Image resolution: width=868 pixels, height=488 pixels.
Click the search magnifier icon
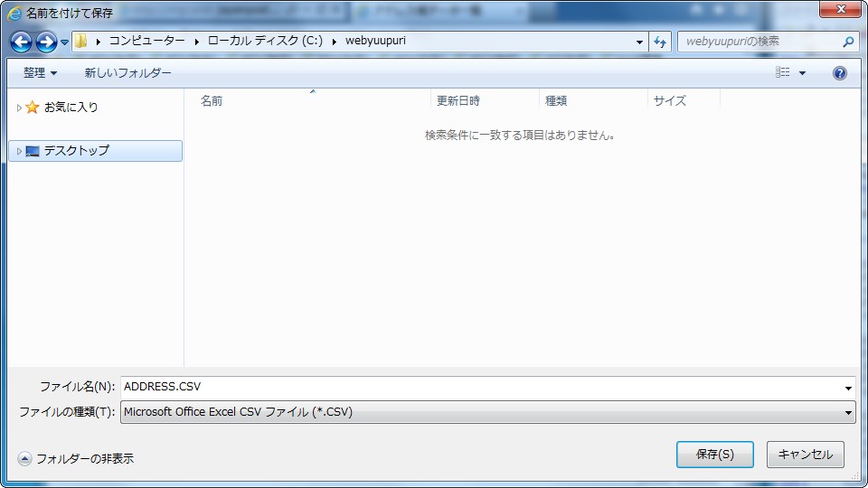[x=848, y=42]
